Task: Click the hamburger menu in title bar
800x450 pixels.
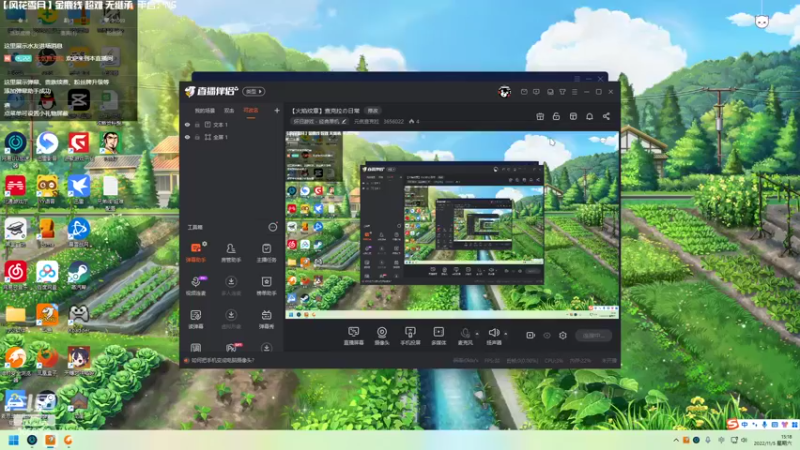Action: click(574, 92)
